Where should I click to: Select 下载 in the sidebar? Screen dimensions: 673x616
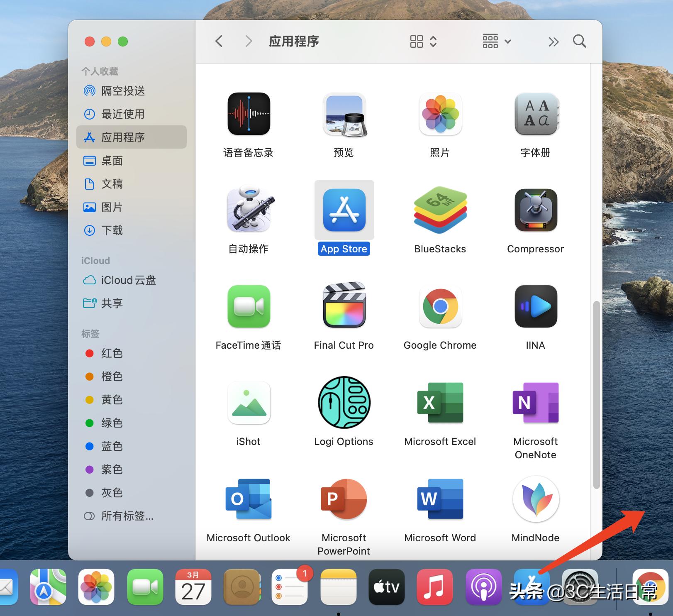pos(112,230)
